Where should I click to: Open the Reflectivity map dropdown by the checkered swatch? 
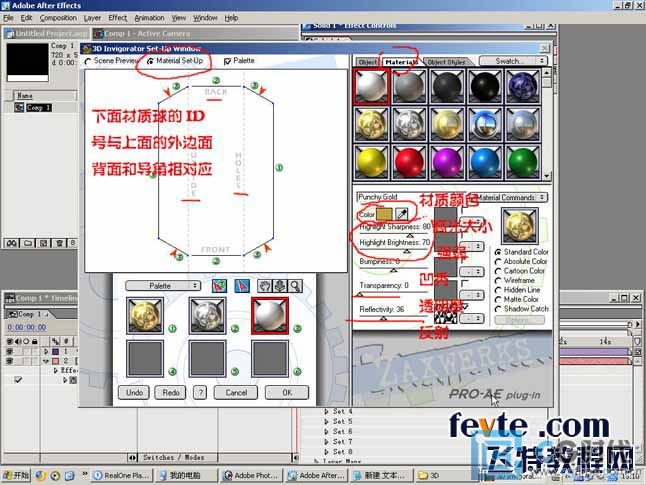[x=472, y=319]
